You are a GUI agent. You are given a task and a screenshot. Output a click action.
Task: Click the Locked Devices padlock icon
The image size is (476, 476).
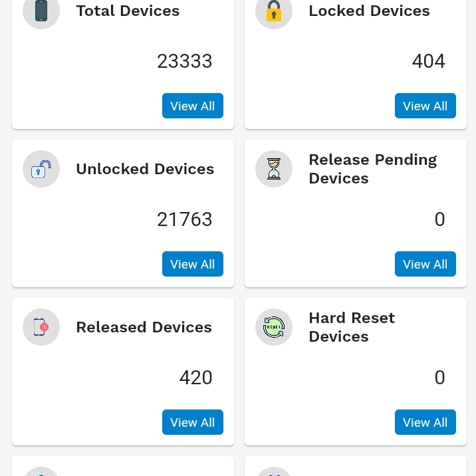[274, 11]
